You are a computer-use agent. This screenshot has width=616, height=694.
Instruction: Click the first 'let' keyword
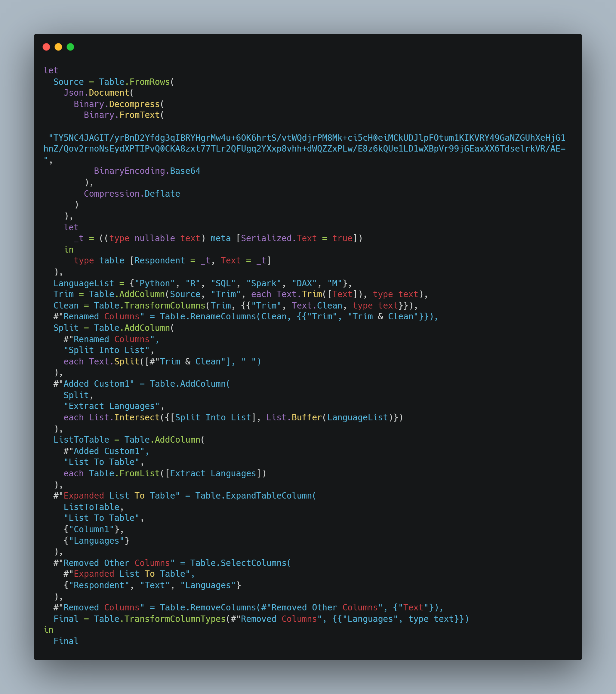(x=51, y=70)
